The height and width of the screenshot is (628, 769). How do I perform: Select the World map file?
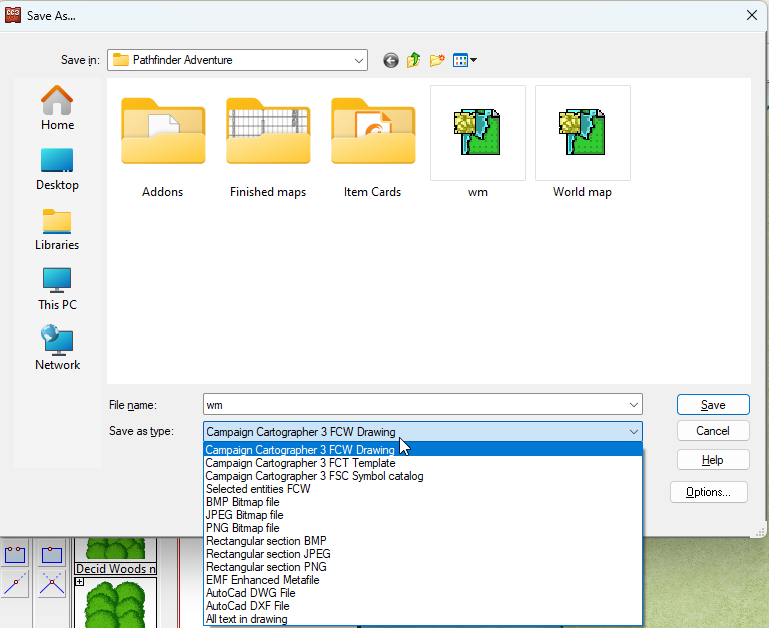(x=582, y=142)
